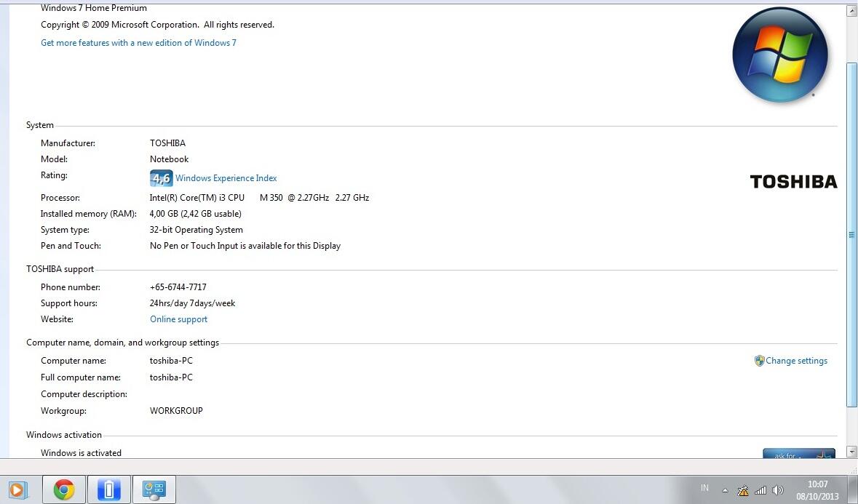This screenshot has height=504, width=858.
Task: Open the blue battery-style app in taskbar
Action: pyautogui.click(x=109, y=489)
